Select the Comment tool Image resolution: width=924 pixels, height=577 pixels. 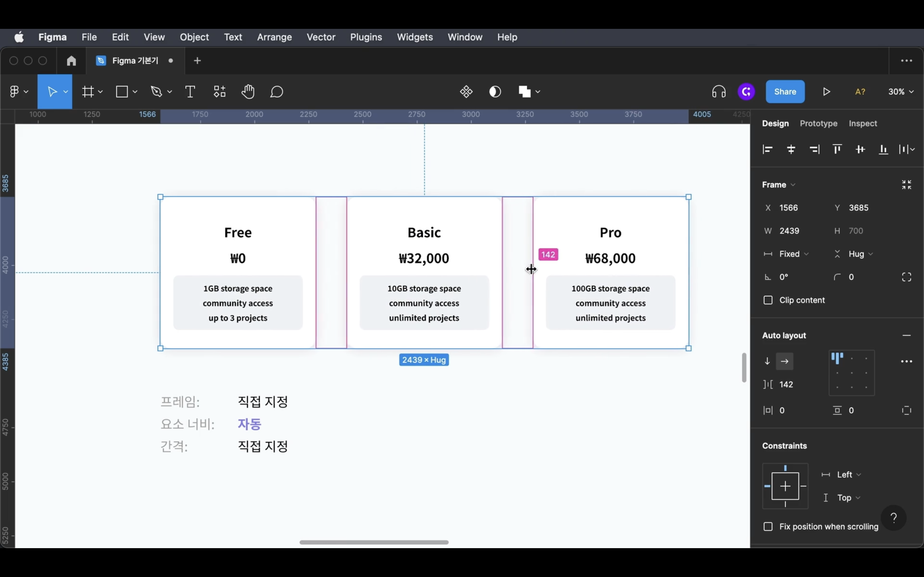pos(277,92)
